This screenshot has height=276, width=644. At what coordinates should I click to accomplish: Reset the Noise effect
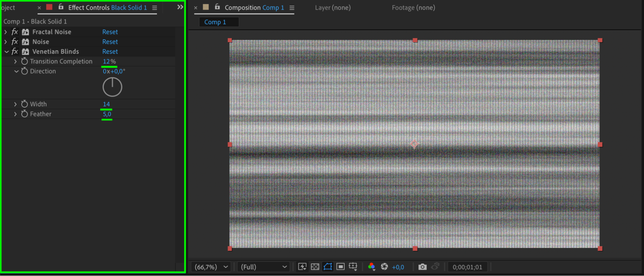pos(110,42)
